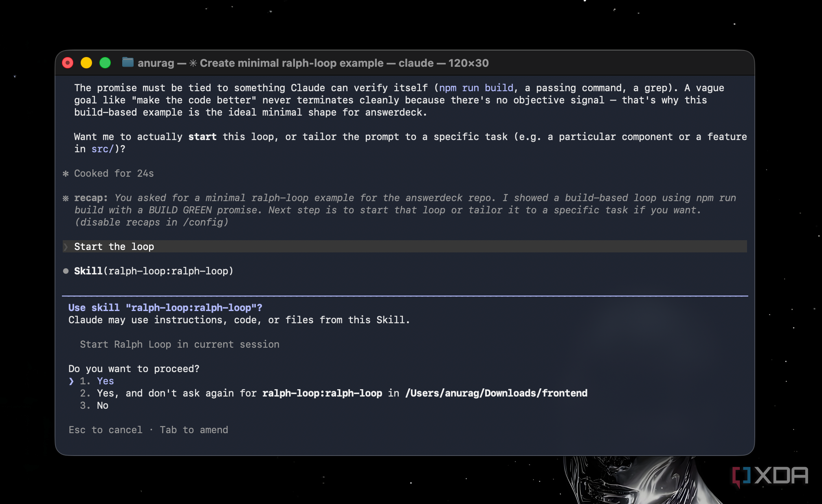Click the "Esc to cancel" hint
Screen dimensions: 822x504
tap(105, 430)
